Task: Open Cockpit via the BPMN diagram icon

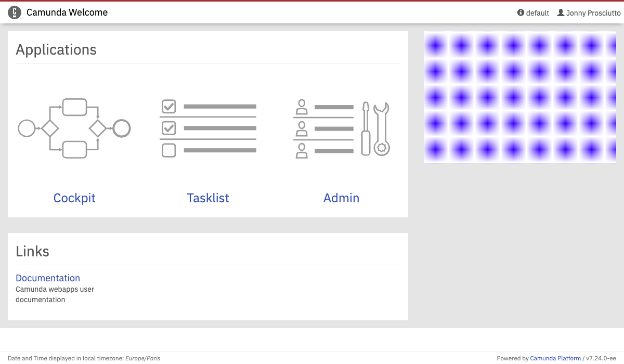Action: click(x=74, y=128)
